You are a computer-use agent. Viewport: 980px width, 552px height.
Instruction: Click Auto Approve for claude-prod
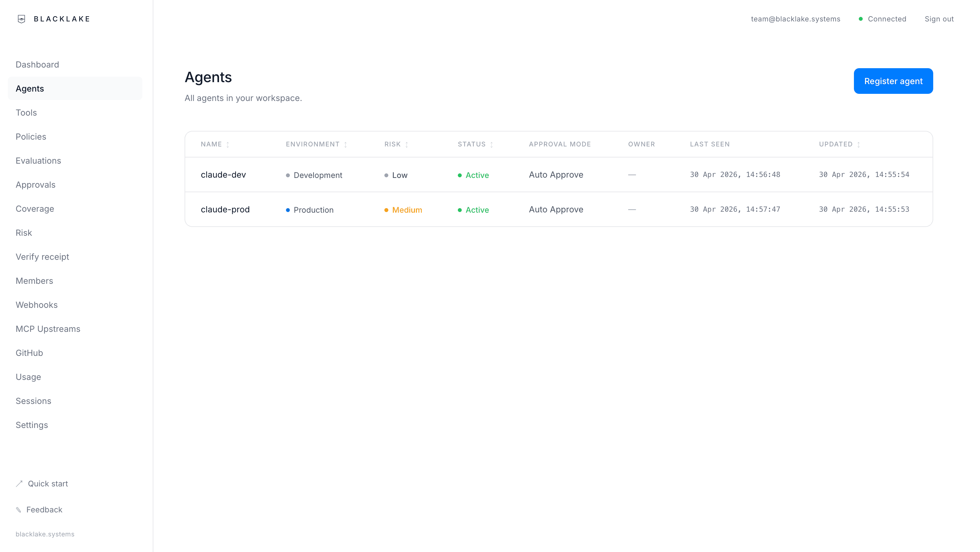[556, 209]
